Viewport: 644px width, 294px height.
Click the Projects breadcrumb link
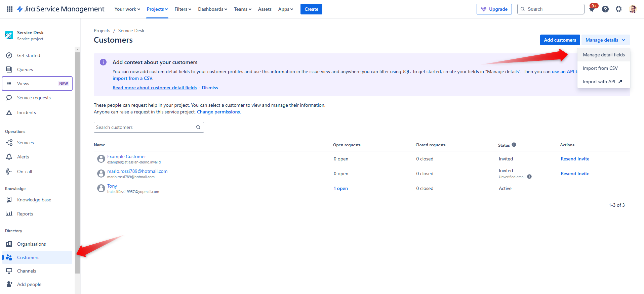102,31
